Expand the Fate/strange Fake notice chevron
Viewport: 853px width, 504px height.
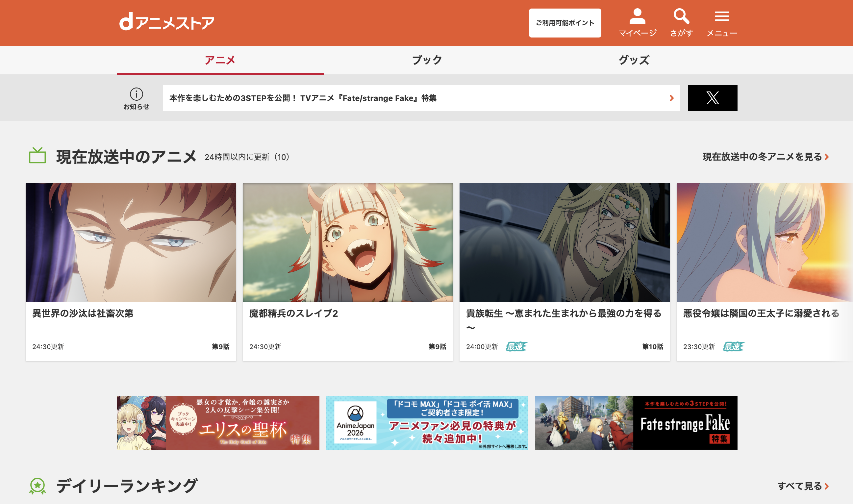pos(671,98)
